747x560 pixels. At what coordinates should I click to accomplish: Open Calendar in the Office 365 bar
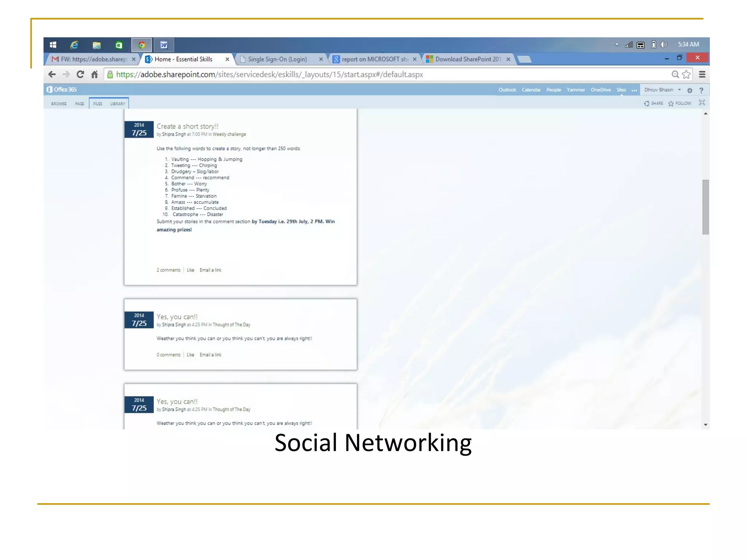pos(531,90)
